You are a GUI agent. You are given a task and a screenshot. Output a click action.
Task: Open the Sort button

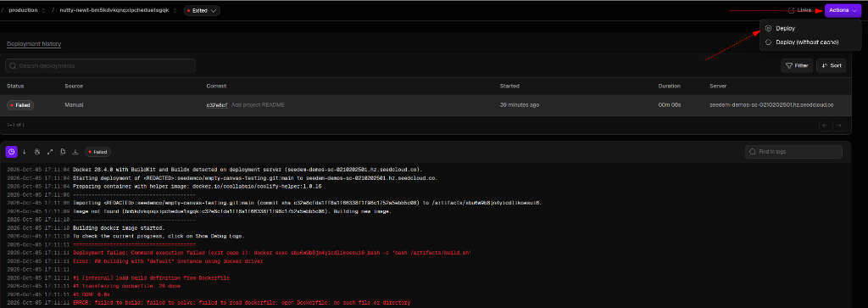[x=831, y=66]
